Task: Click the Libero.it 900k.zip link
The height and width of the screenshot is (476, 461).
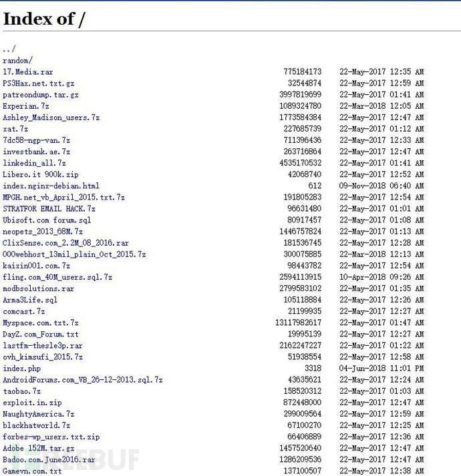Action: 41,174
